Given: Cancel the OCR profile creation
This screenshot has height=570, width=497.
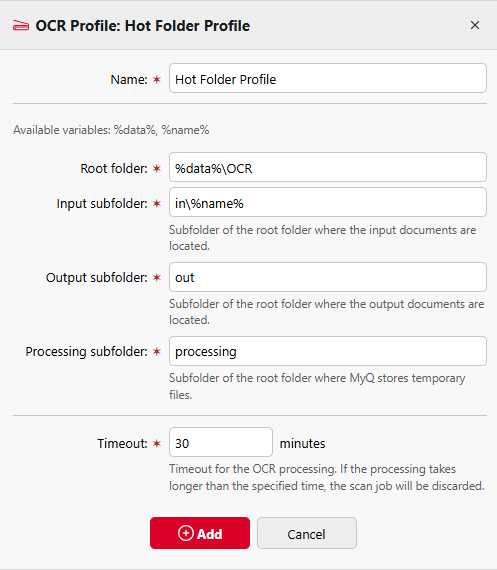Looking at the screenshot, I should pos(307,533).
